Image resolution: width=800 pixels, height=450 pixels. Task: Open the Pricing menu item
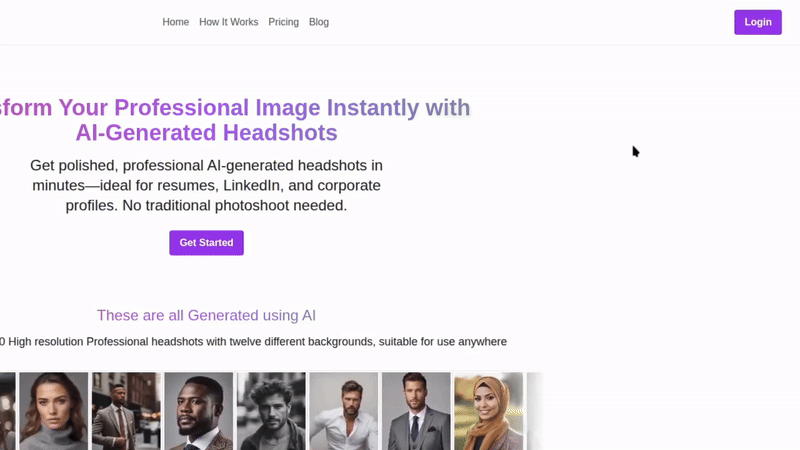[x=284, y=22]
